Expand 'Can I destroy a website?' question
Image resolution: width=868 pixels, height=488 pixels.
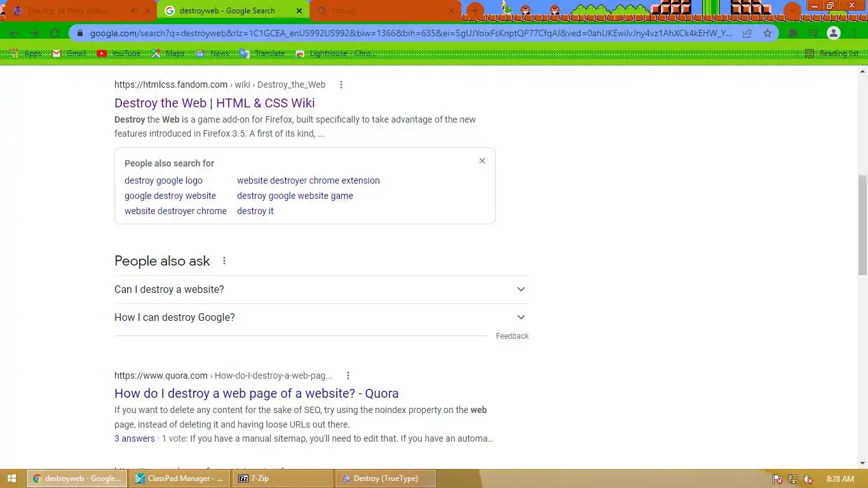click(321, 289)
